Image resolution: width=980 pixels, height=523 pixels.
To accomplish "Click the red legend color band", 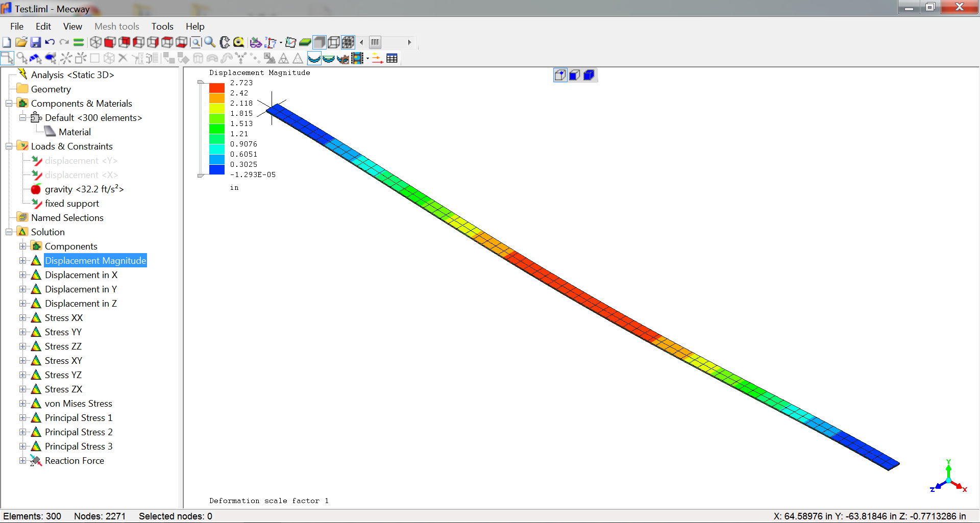I will pyautogui.click(x=217, y=88).
